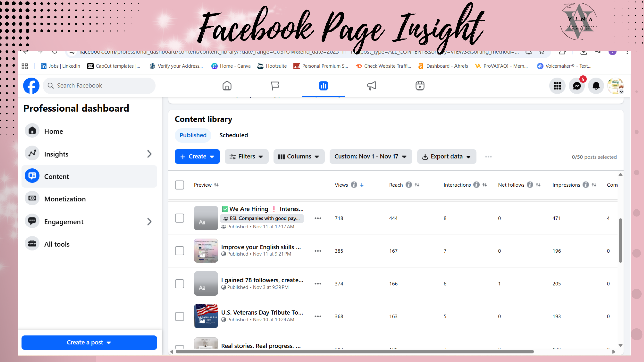Open Custom Nov 1 - Nov 17 date dropdown
Screen dimensions: 644x362
coord(371,157)
